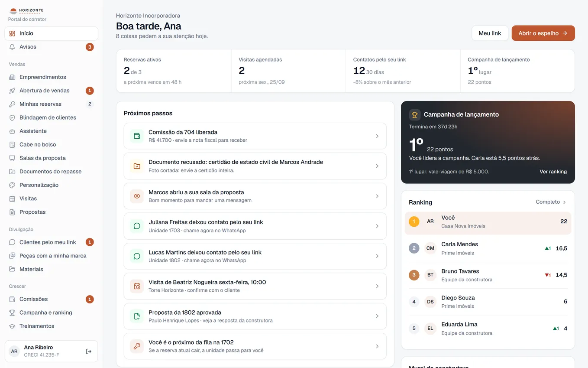Click the key icon for Minhas reservas
This screenshot has height=368, width=588.
(12, 104)
